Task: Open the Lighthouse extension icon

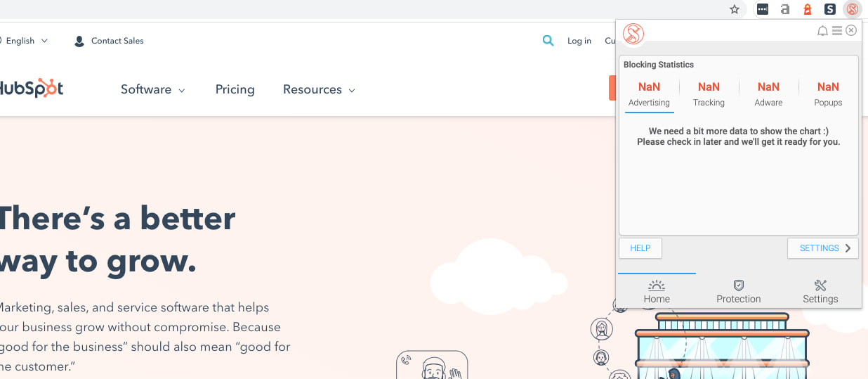Action: (x=808, y=9)
